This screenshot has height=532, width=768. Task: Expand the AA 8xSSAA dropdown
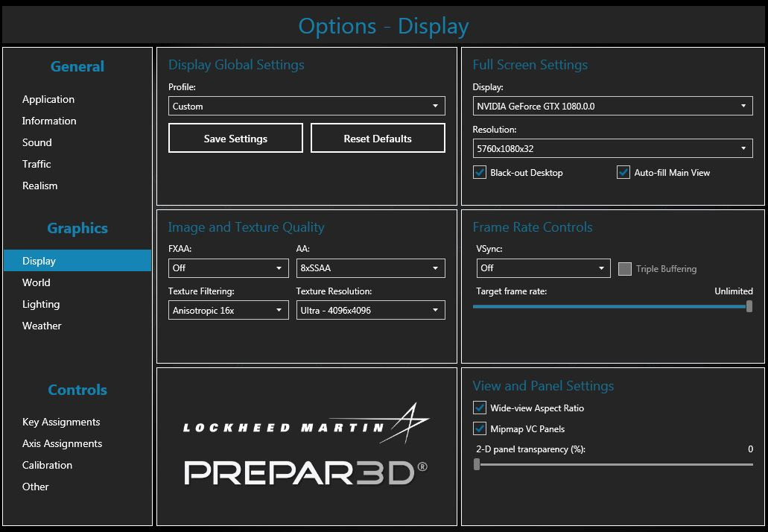point(371,268)
